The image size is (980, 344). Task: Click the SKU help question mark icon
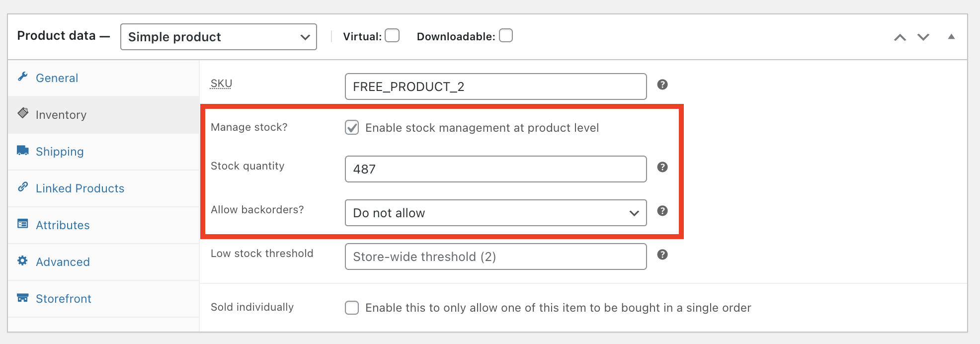pyautogui.click(x=662, y=85)
